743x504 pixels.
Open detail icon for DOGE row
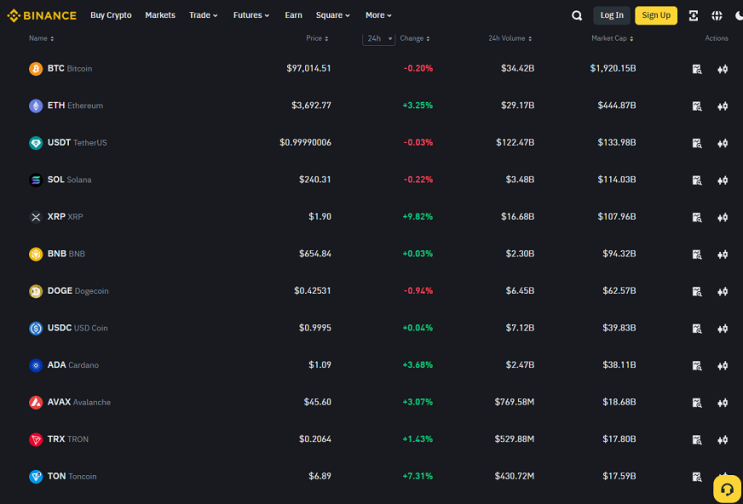[x=697, y=291]
